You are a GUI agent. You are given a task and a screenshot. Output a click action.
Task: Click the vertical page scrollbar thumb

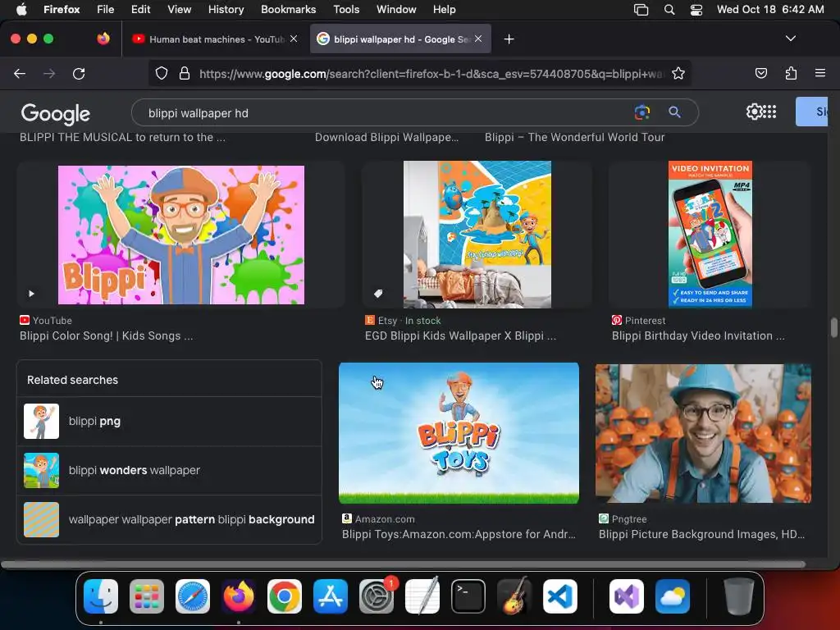point(833,327)
